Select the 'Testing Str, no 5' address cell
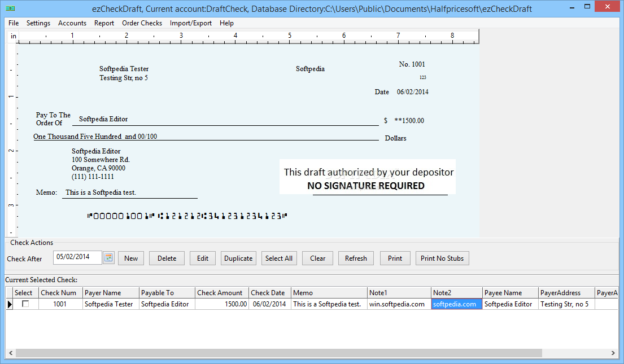 click(567, 304)
